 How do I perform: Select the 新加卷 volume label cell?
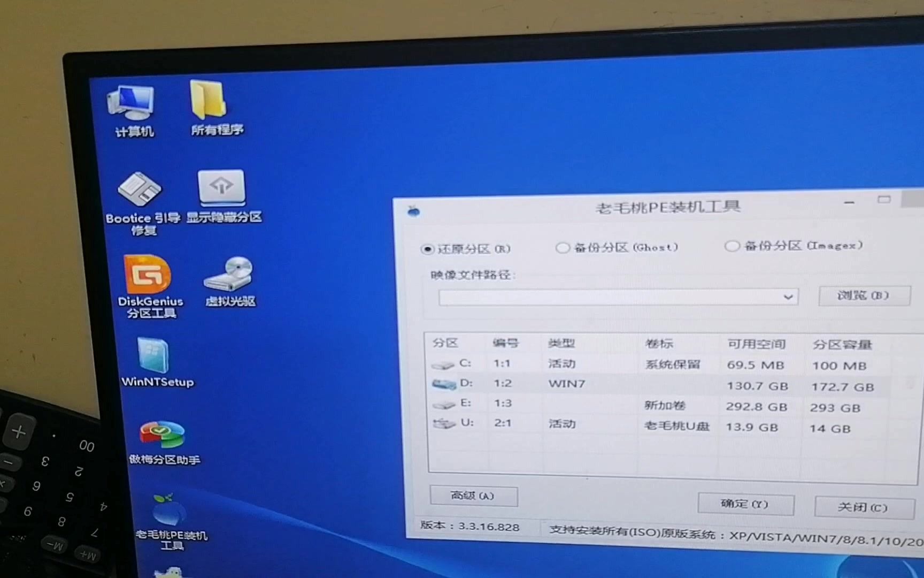665,405
